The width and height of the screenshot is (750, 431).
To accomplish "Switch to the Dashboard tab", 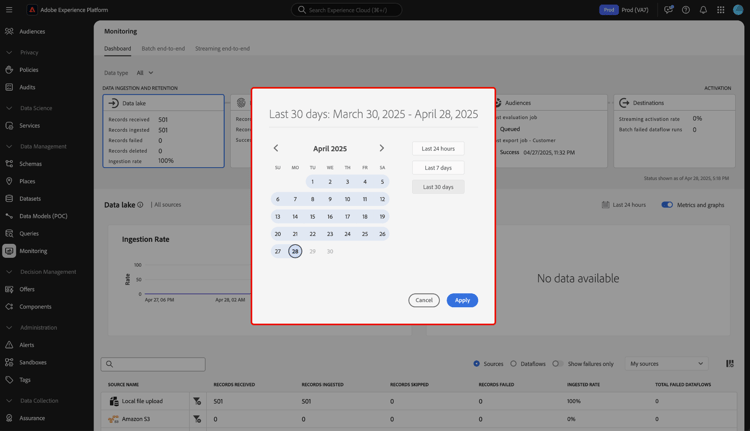I will tap(118, 49).
